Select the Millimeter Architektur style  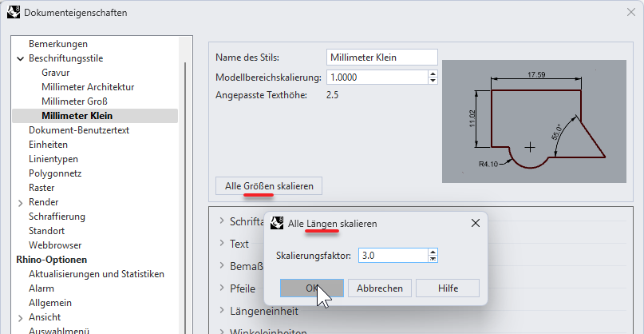88,87
